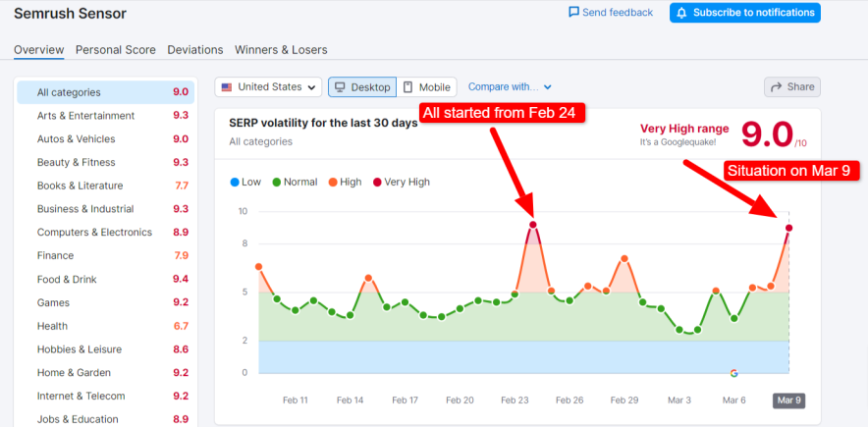Screen dimensions: 868x427
Task: Switch to Personal Score tab
Action: click(x=116, y=50)
